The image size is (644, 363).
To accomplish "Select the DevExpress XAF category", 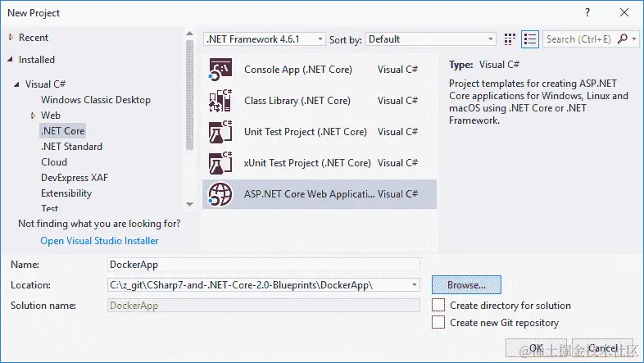I will click(x=75, y=178).
